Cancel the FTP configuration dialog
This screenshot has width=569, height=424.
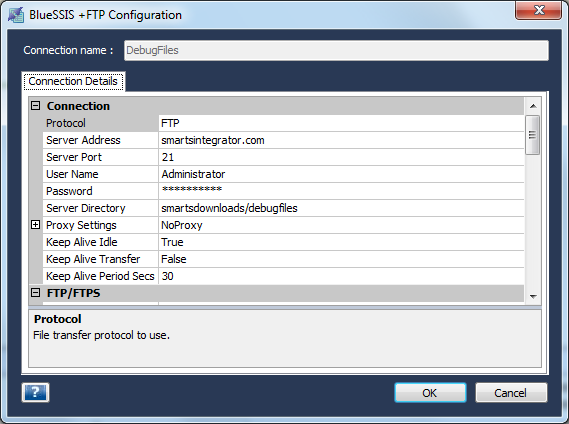(x=511, y=393)
